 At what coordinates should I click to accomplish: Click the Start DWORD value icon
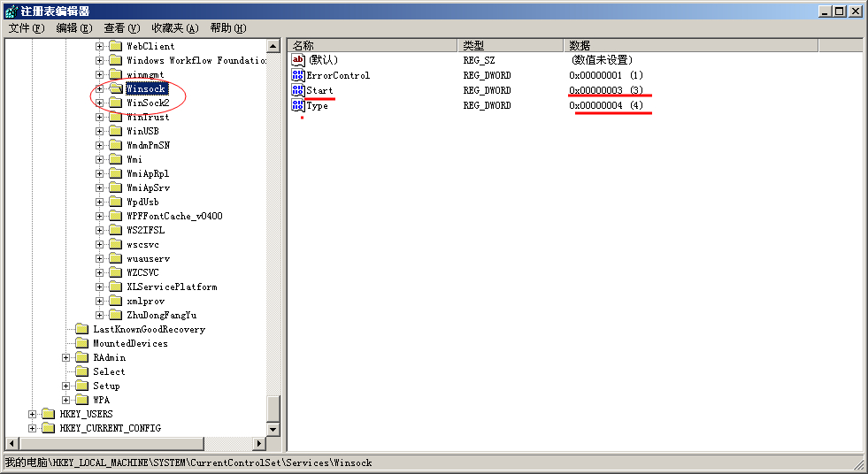coord(298,90)
